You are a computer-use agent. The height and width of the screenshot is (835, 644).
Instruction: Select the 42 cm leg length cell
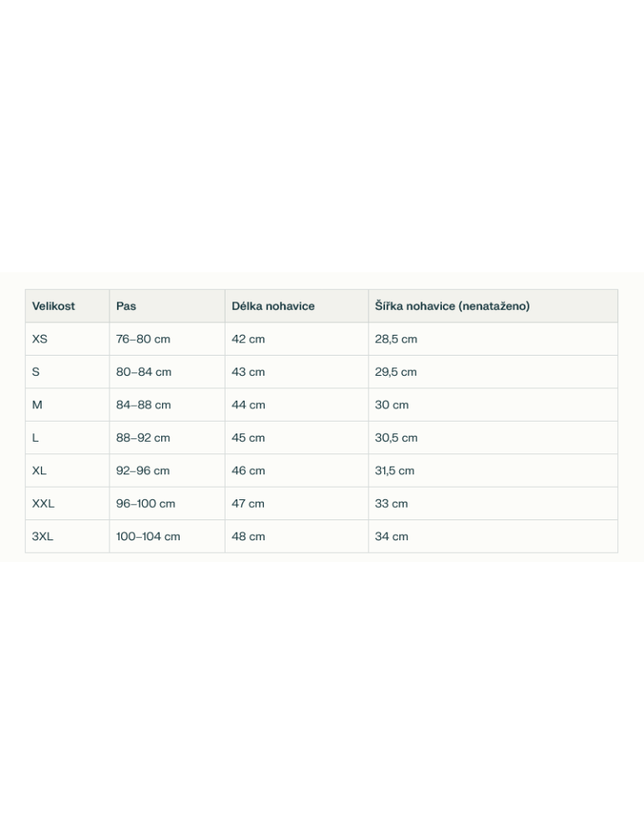coord(248,339)
